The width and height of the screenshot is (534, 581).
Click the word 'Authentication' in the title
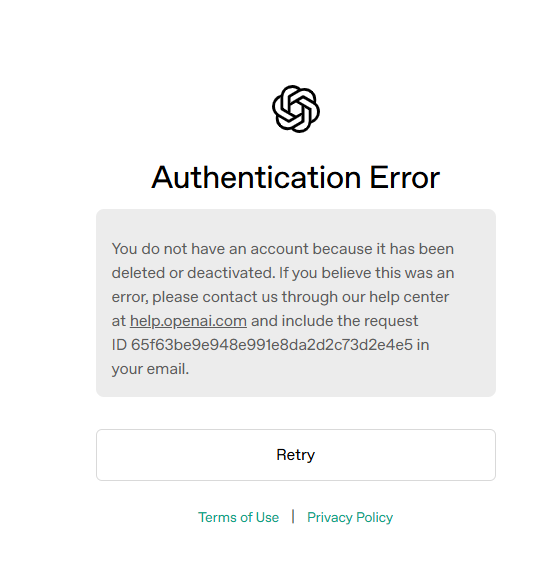coord(256,177)
